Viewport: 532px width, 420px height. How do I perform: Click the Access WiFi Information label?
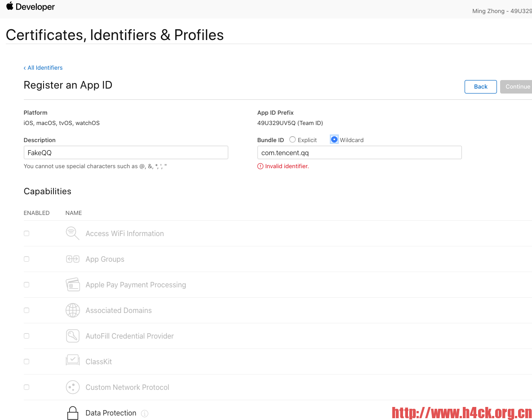point(124,233)
